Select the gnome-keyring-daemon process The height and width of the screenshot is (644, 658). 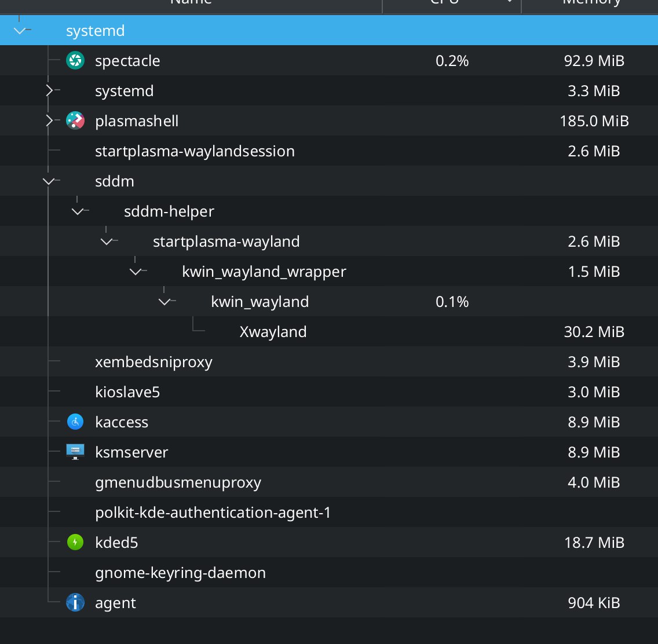click(329, 573)
